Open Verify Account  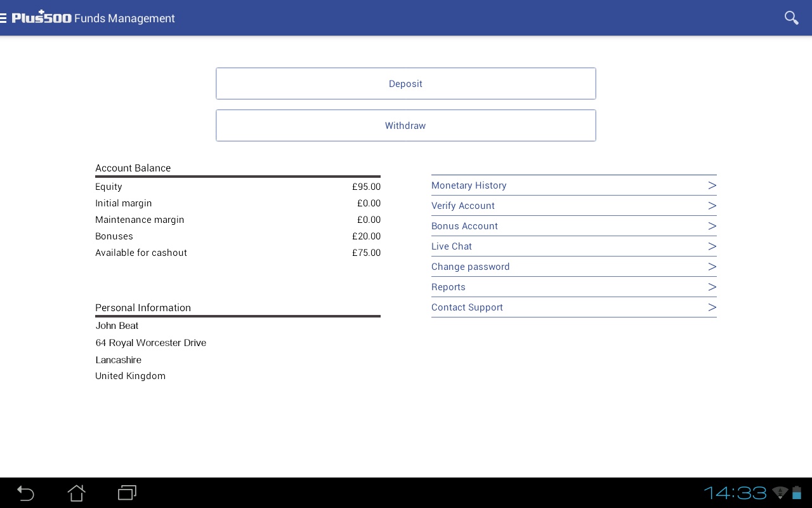pyautogui.click(x=574, y=206)
